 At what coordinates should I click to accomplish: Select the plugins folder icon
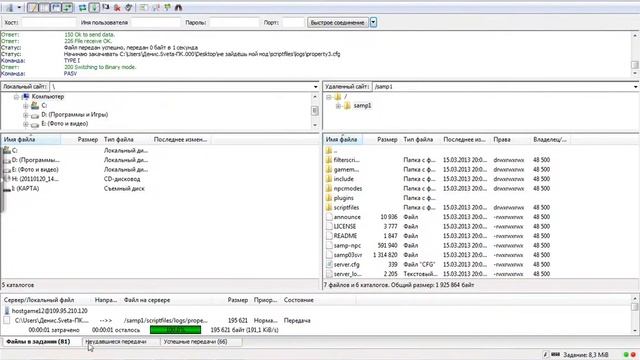[329, 198]
